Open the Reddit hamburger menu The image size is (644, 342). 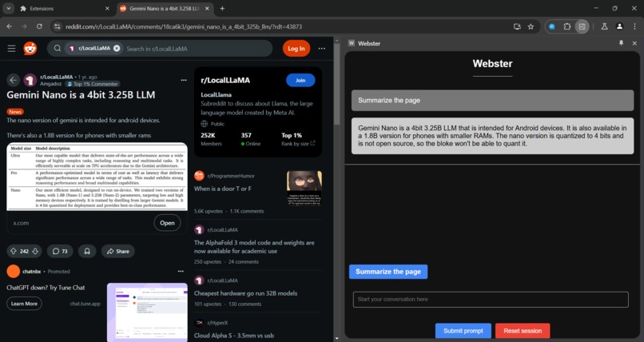click(x=11, y=49)
